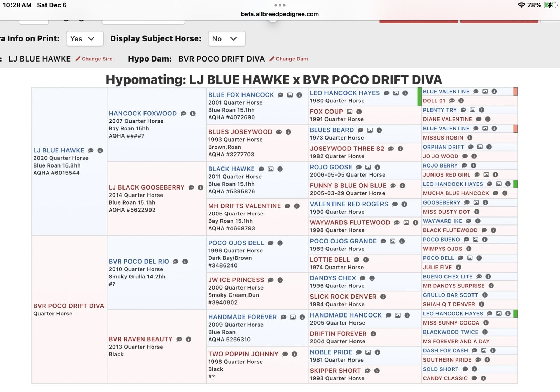Click salmon marker beside top BLUE VALENTINE
The height and width of the screenshot is (392, 560).
click(x=516, y=92)
